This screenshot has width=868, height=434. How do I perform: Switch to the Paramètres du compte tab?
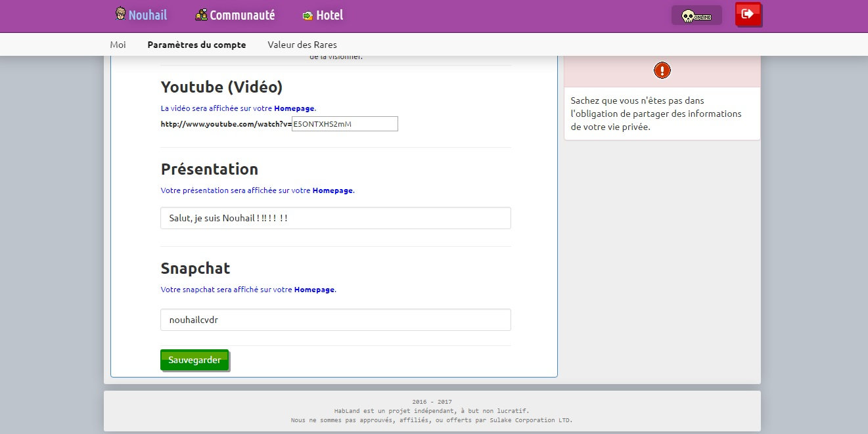(196, 45)
